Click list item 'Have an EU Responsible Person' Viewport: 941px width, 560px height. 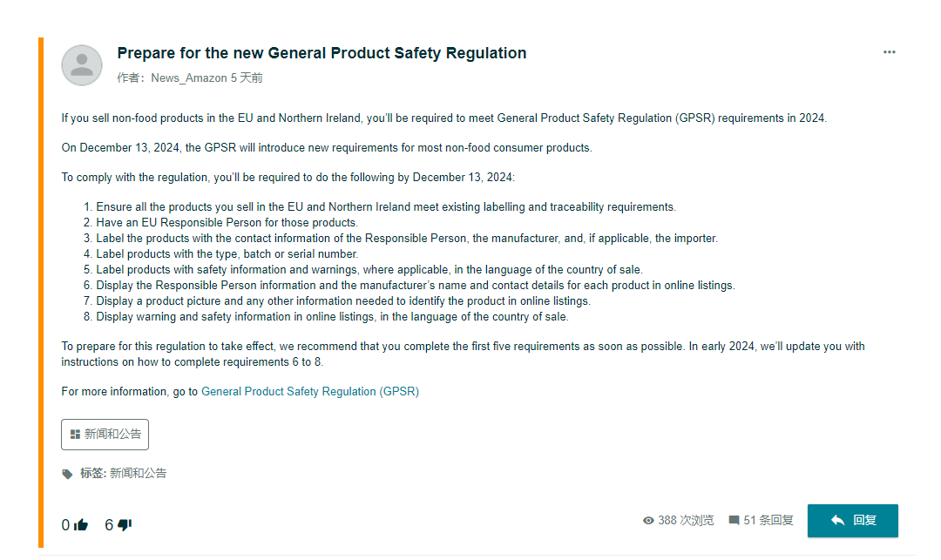(227, 223)
